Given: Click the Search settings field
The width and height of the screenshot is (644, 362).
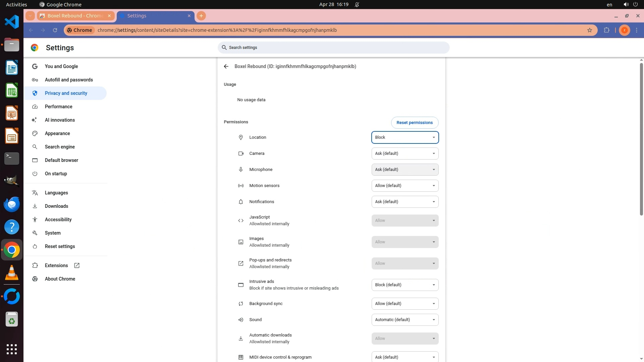Looking at the screenshot, I should 333,48.
